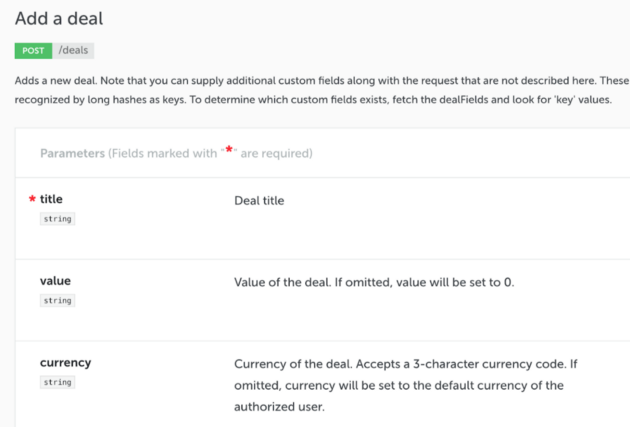This screenshot has width=630, height=427.
Task: Click the 'are required' text in header
Action: 276,153
